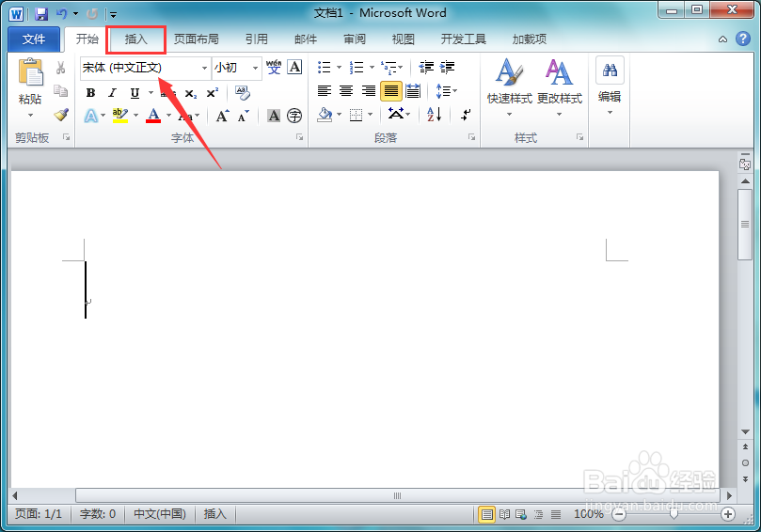Open the font size dropdown
The height and width of the screenshot is (532, 761).
255,68
